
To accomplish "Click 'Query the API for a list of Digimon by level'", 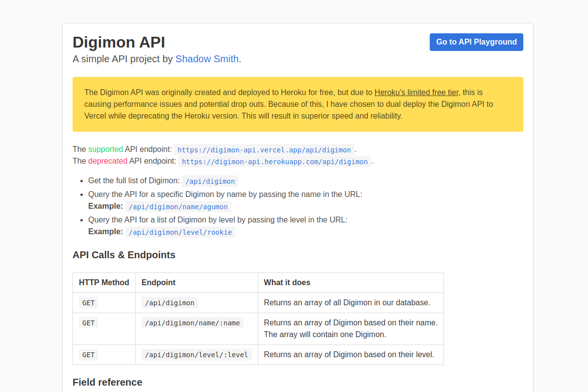I will click(x=218, y=220).
